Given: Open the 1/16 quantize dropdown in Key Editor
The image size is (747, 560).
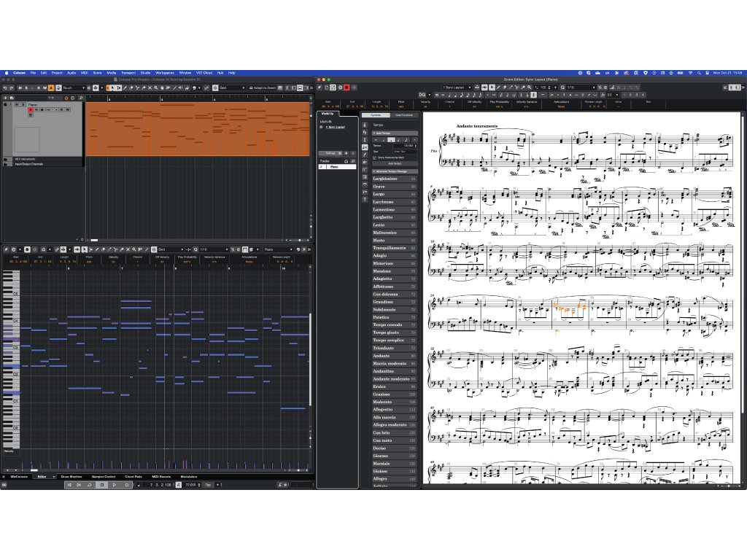Looking at the screenshot, I should click(x=214, y=249).
